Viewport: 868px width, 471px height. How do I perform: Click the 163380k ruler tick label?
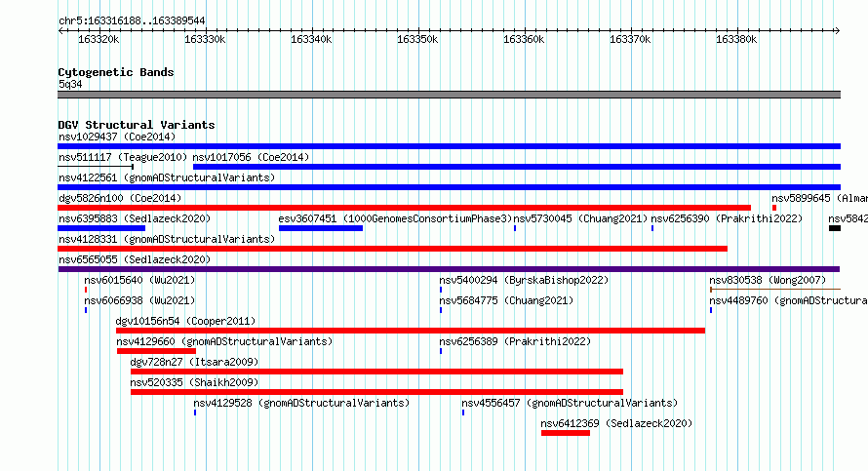736,39
